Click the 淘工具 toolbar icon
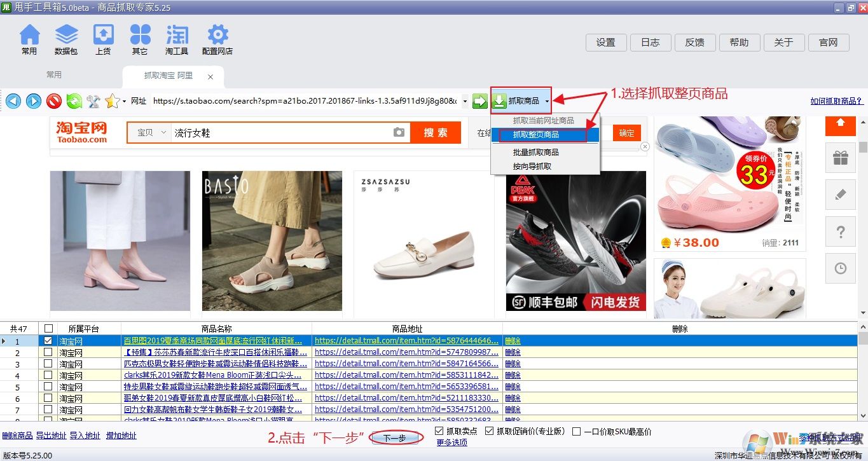Screen dimensions: 868x461 click(177, 38)
